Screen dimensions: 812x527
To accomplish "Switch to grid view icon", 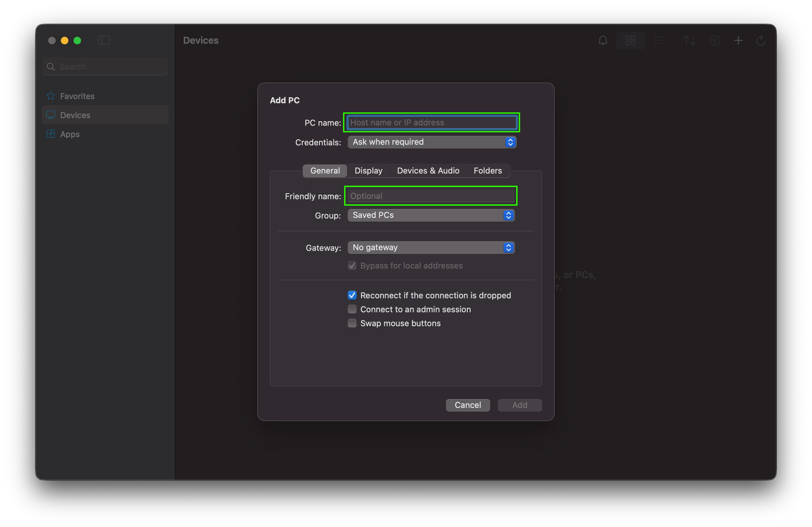I will click(x=630, y=41).
